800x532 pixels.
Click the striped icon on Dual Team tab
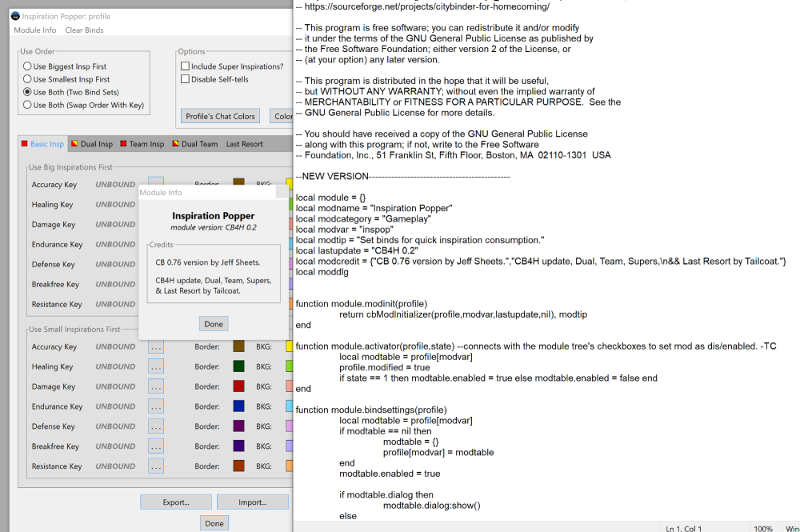click(174, 144)
